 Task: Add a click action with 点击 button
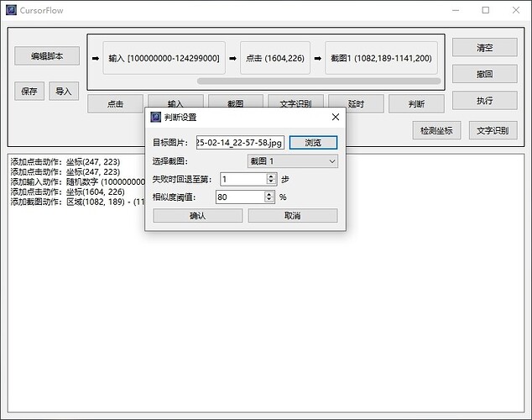[115, 103]
